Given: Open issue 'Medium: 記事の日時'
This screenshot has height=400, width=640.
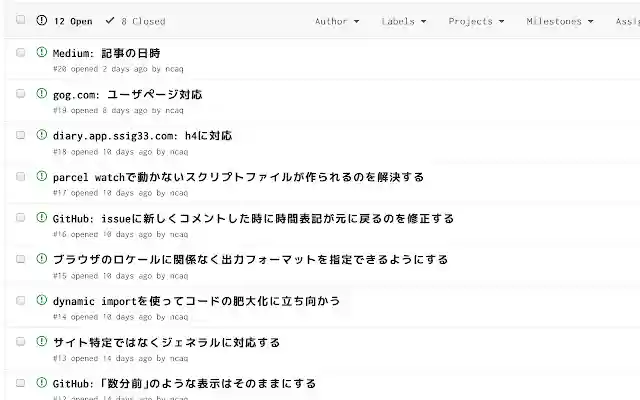Looking at the screenshot, I should coord(107,53).
